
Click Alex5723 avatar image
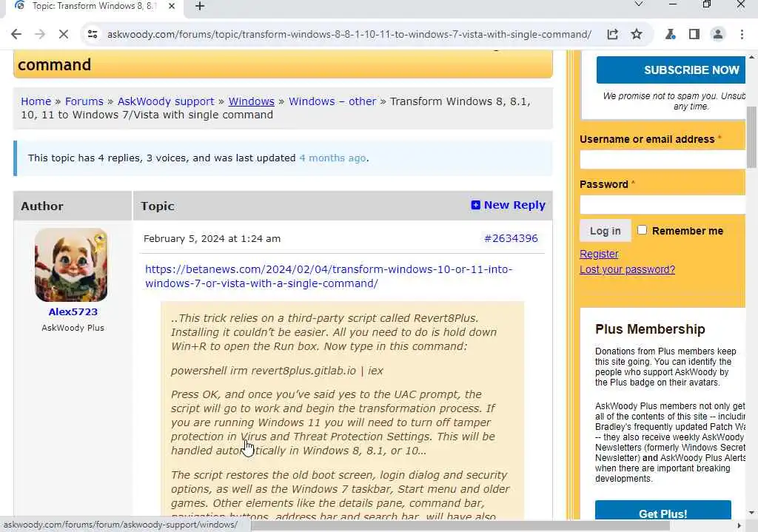pyautogui.click(x=71, y=265)
